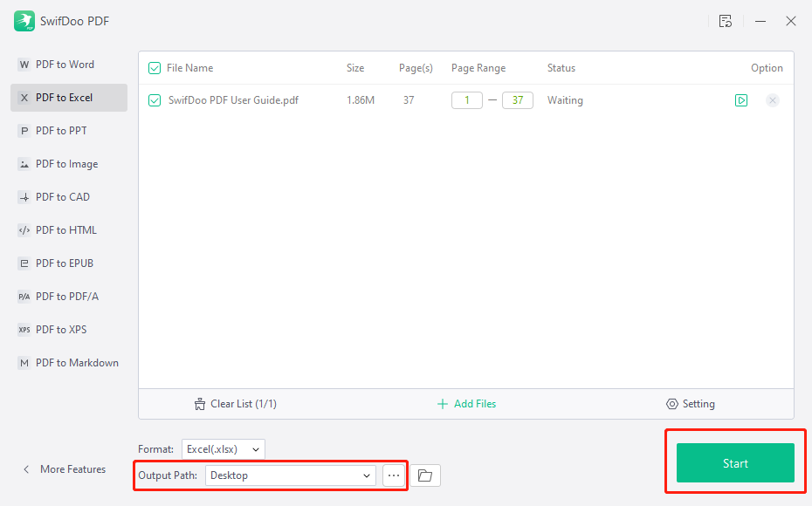Viewport: 812px width, 506px height.
Task: Browse output path with ellipsis button
Action: coord(394,475)
